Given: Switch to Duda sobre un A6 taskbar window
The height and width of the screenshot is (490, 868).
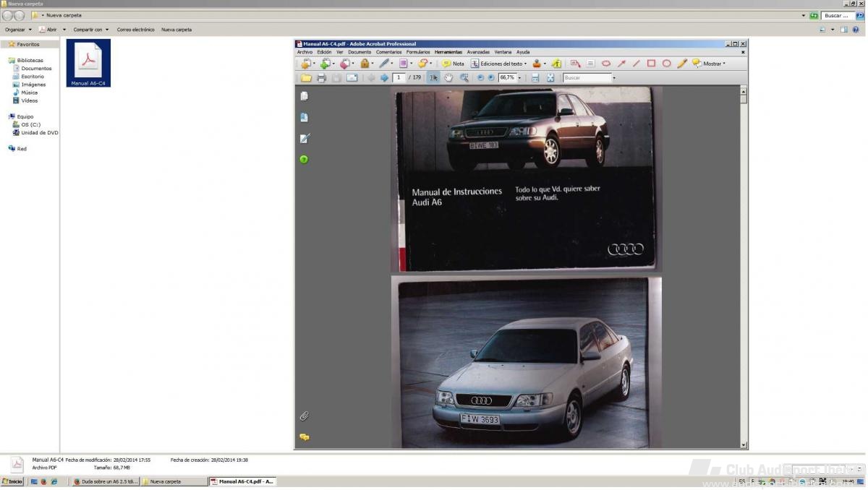Looking at the screenshot, I should coord(106,481).
